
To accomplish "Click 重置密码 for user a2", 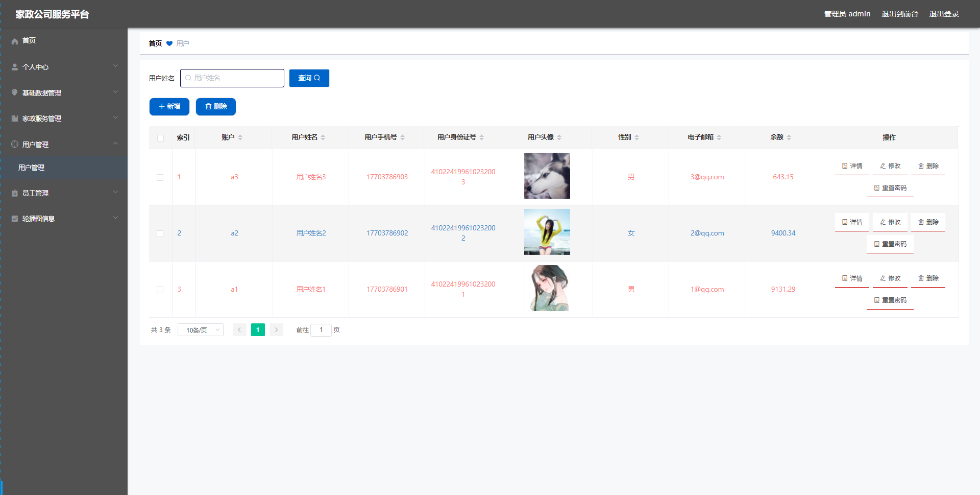I will click(x=890, y=244).
